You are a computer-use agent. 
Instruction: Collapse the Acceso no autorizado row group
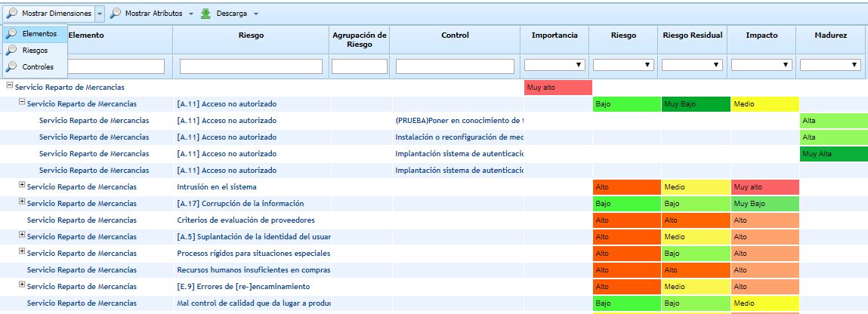(x=22, y=102)
